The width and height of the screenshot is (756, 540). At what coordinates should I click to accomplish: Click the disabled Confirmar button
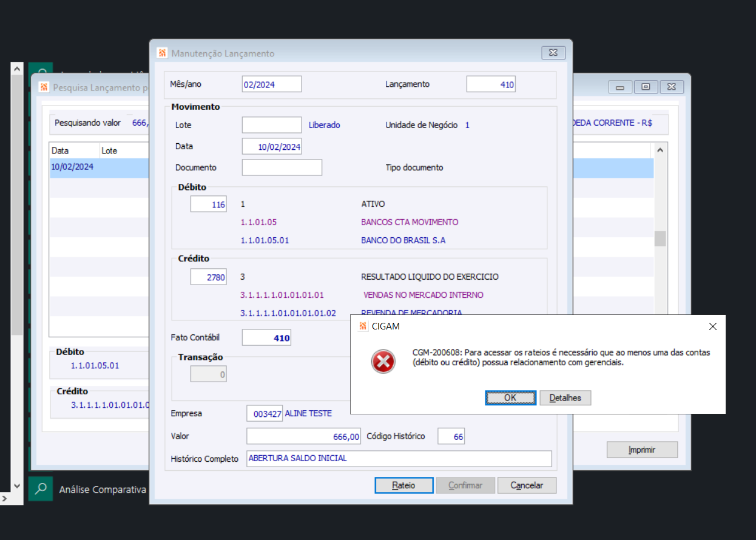tap(465, 485)
